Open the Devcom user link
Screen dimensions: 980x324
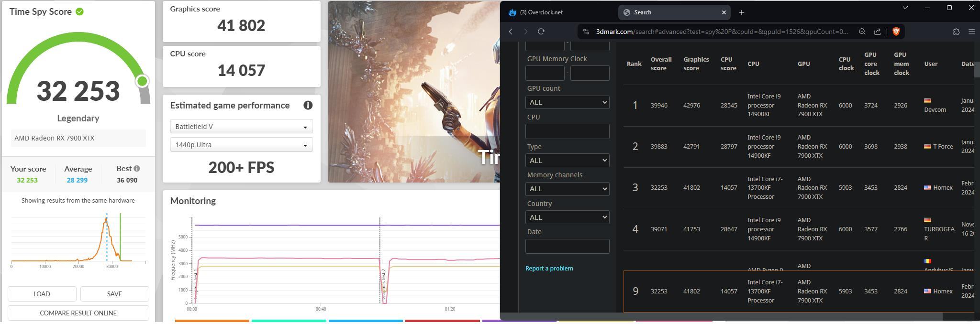[935, 110]
